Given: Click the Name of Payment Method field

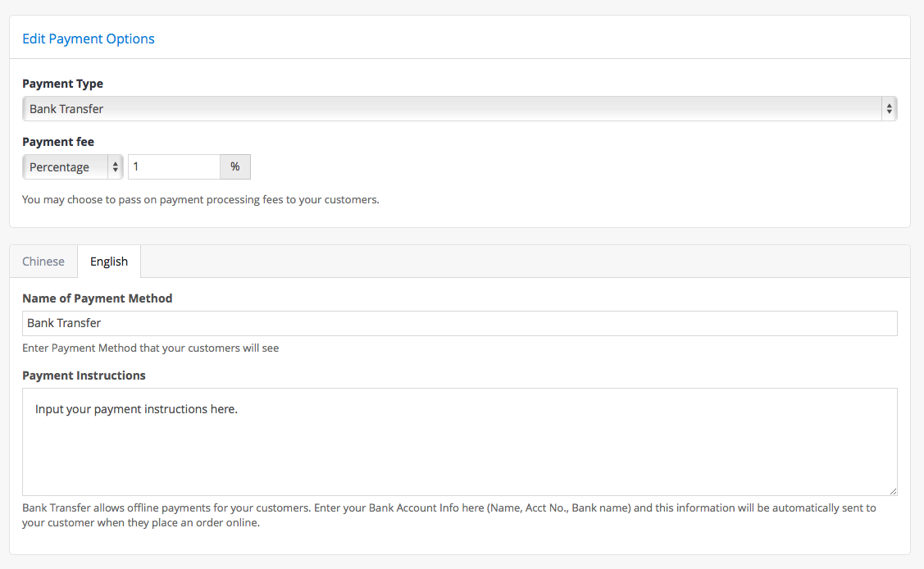Looking at the screenshot, I should [x=460, y=323].
